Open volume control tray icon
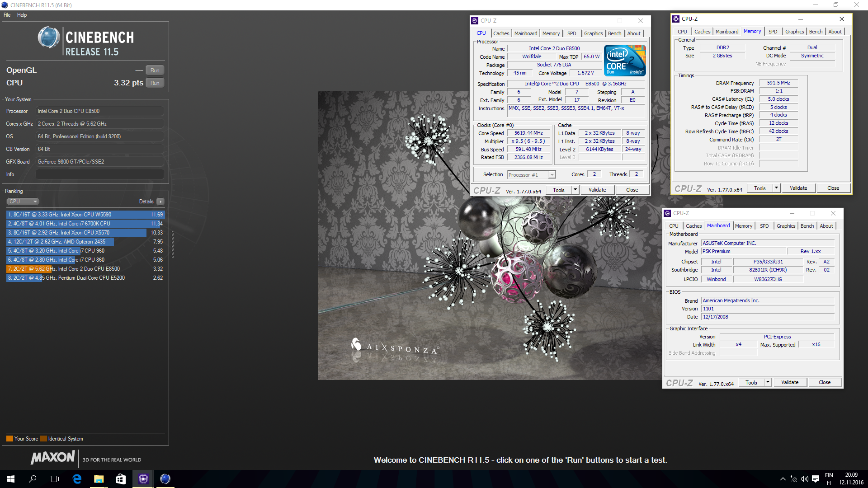 click(x=805, y=479)
